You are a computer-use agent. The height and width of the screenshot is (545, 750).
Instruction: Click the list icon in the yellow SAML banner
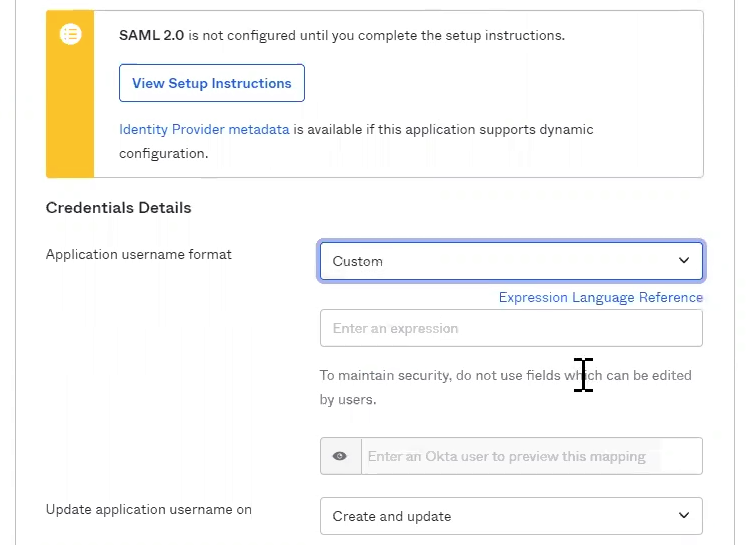[70, 35]
